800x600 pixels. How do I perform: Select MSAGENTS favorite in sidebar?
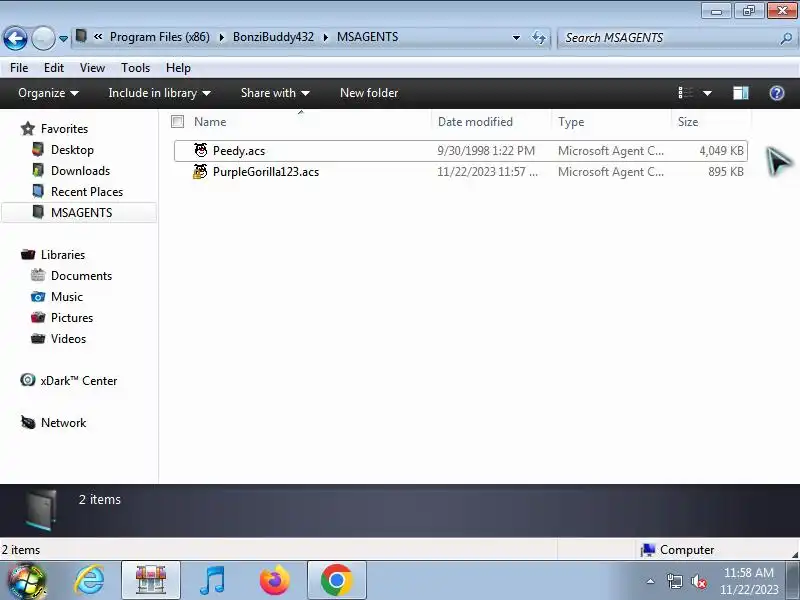(79, 213)
